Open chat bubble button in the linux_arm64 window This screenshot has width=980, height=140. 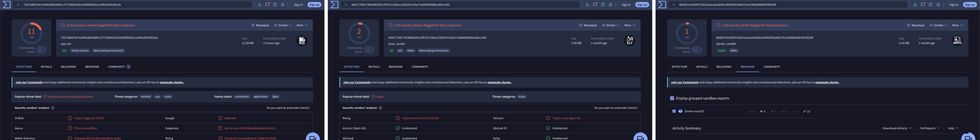click(x=640, y=137)
